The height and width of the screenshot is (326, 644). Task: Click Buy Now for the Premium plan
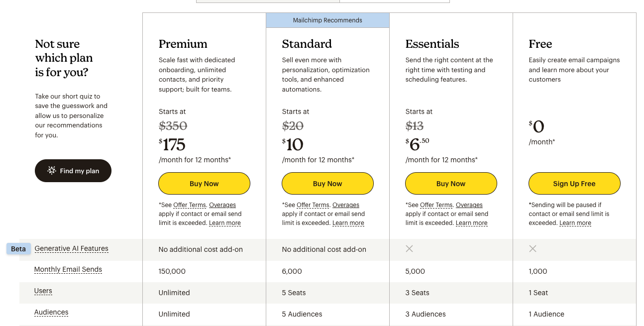click(x=204, y=184)
